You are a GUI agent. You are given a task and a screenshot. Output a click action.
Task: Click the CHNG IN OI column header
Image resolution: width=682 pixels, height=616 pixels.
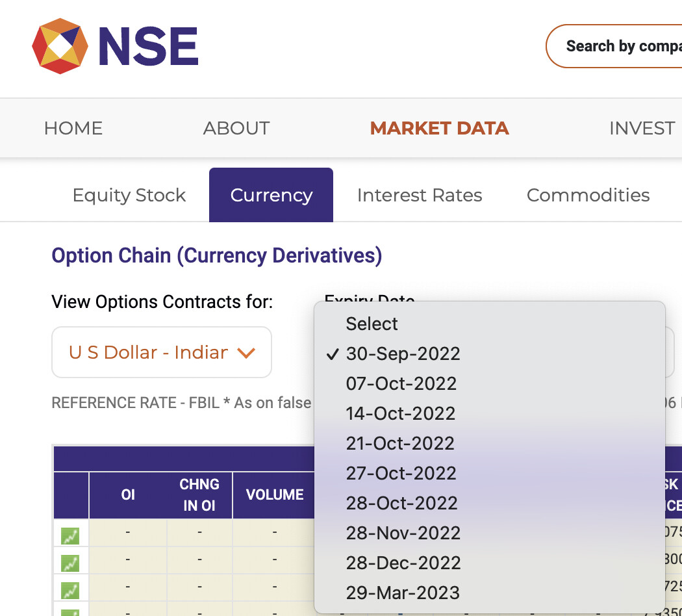[x=199, y=495]
